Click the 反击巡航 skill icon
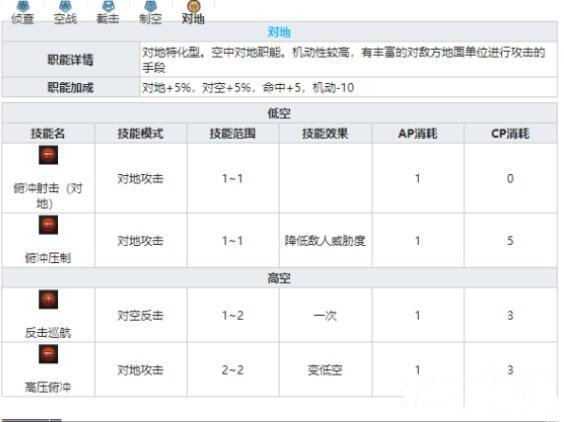 click(x=48, y=299)
